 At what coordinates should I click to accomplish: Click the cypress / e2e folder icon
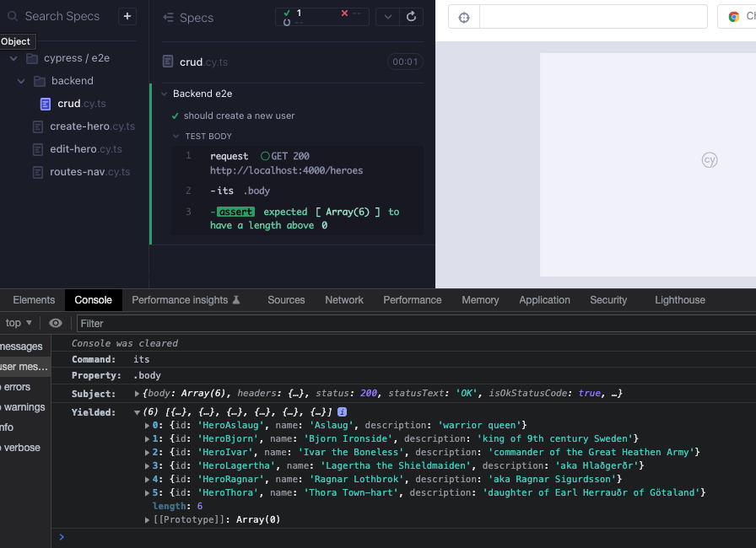(32, 58)
